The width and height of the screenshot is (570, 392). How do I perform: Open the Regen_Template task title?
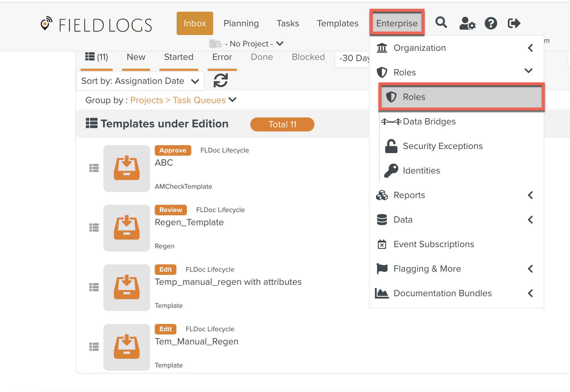pyautogui.click(x=189, y=223)
